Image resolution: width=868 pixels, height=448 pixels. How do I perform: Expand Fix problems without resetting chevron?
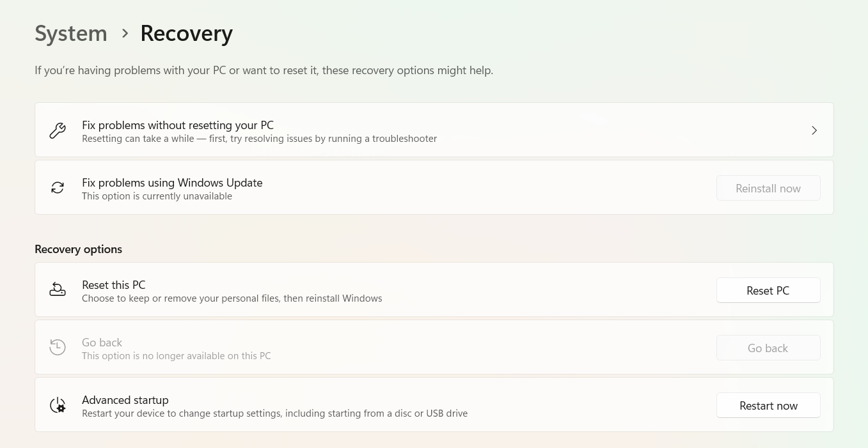coord(814,130)
